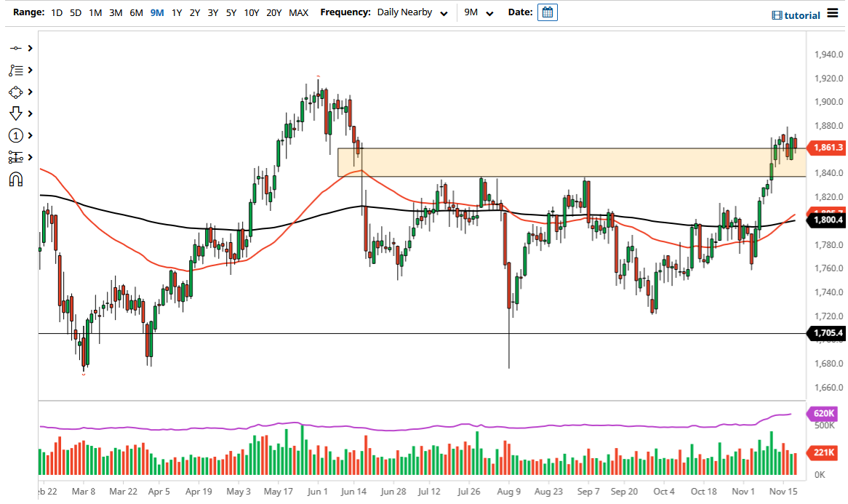Open the measurement tool icon

click(16, 157)
